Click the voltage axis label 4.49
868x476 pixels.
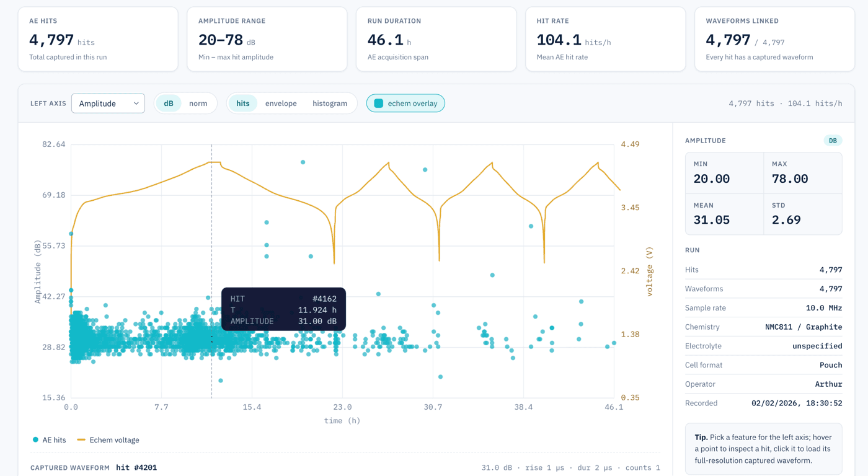pyautogui.click(x=630, y=144)
